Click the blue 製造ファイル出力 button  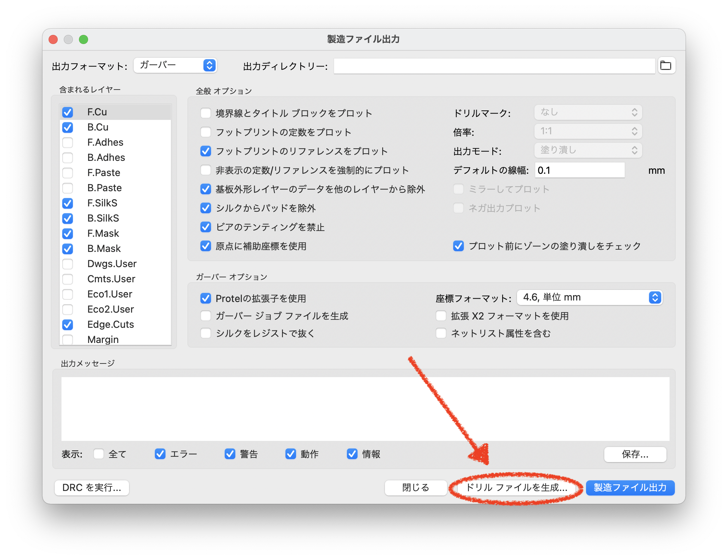[630, 488]
